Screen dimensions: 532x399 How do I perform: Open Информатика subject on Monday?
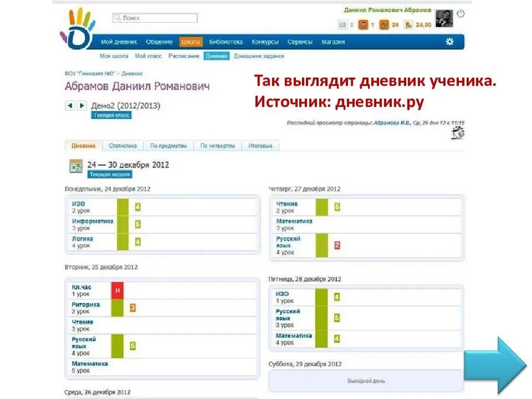coord(93,221)
